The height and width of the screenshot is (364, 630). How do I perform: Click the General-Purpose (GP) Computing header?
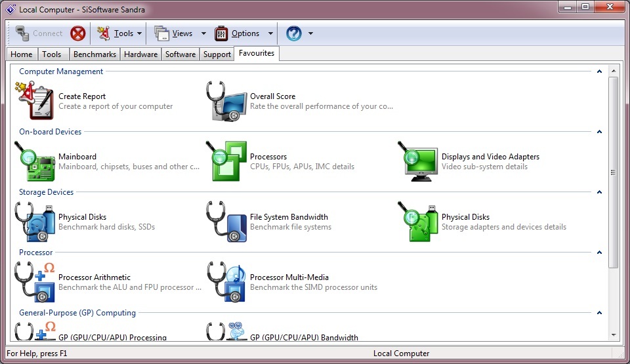coord(77,313)
